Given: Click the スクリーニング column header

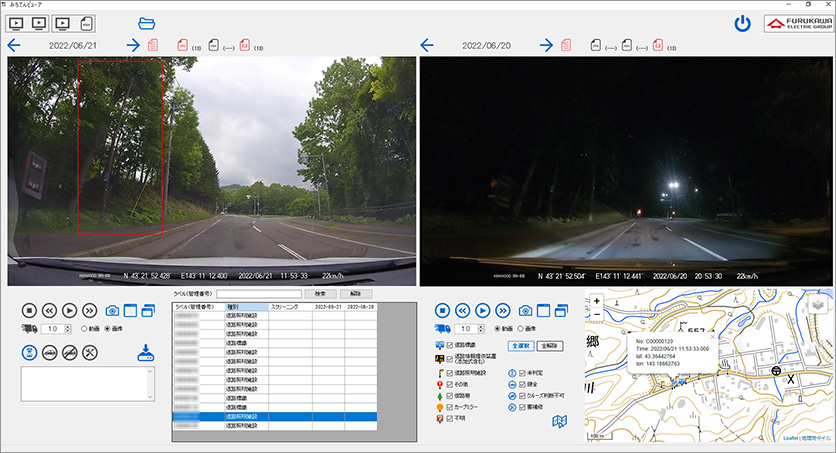Looking at the screenshot, I should [x=285, y=307].
